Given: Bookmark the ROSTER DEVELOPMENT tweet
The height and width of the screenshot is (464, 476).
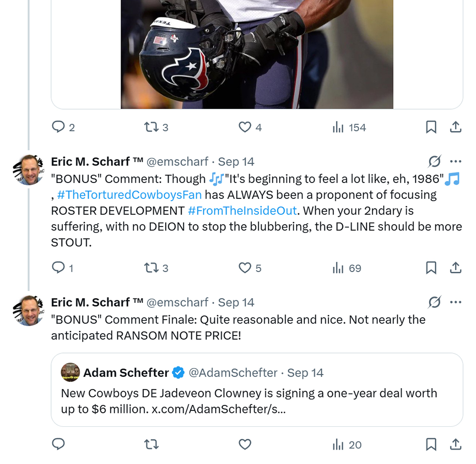Looking at the screenshot, I should (x=431, y=268).
